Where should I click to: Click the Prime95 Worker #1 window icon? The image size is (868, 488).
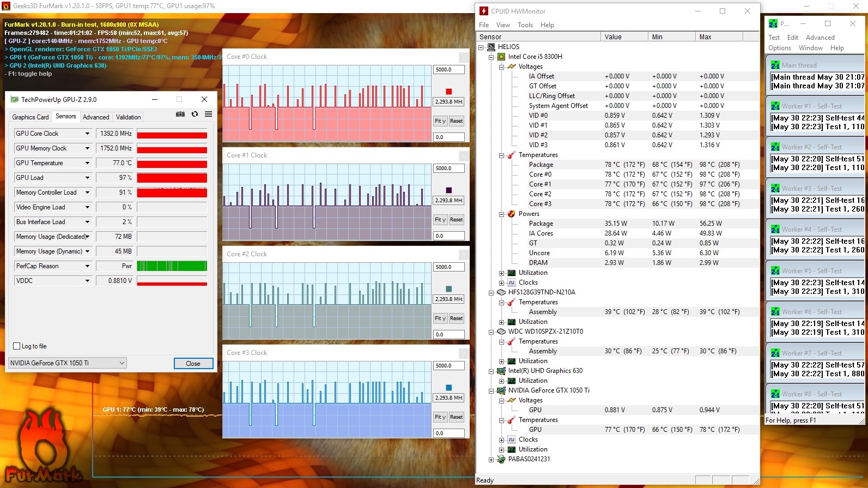[775, 106]
